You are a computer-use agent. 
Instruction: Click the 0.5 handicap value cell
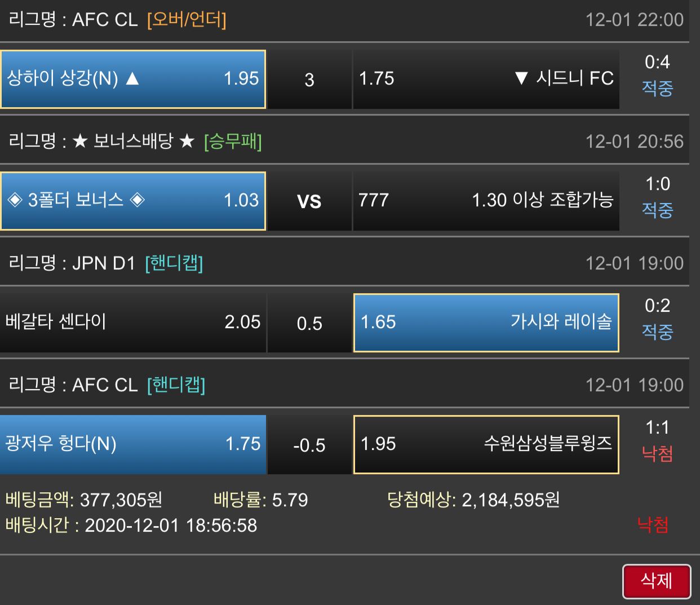tap(309, 323)
